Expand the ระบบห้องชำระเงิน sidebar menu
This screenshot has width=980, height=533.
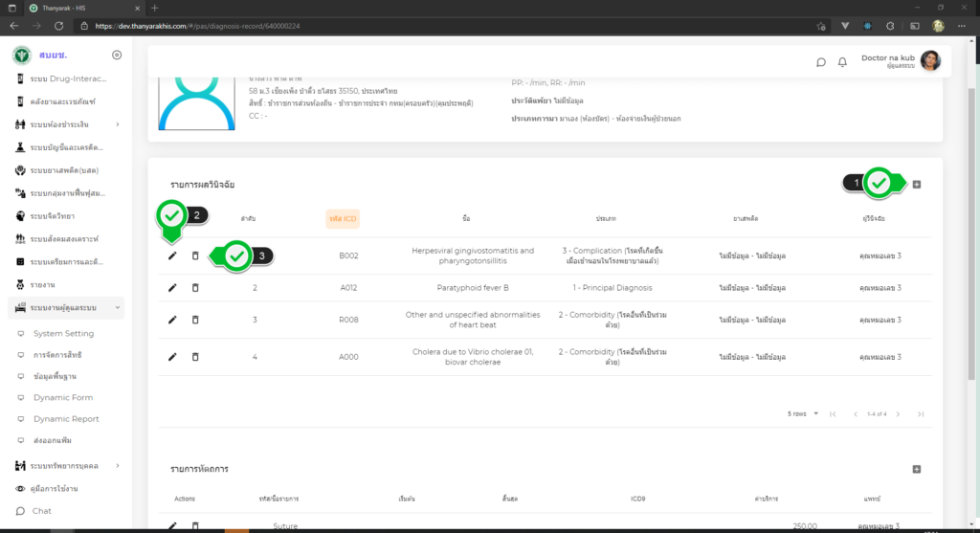[117, 124]
